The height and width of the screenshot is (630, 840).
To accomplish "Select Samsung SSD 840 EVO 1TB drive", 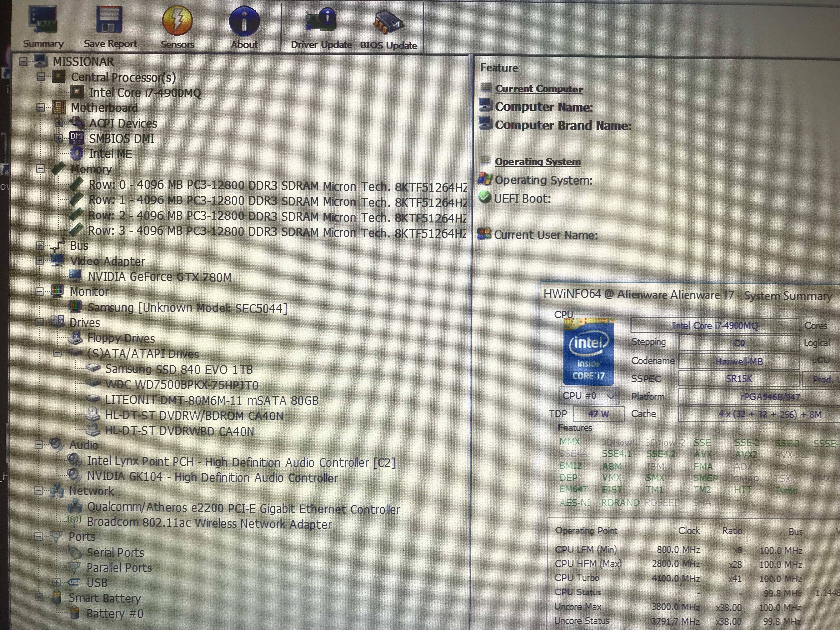I will click(x=179, y=369).
